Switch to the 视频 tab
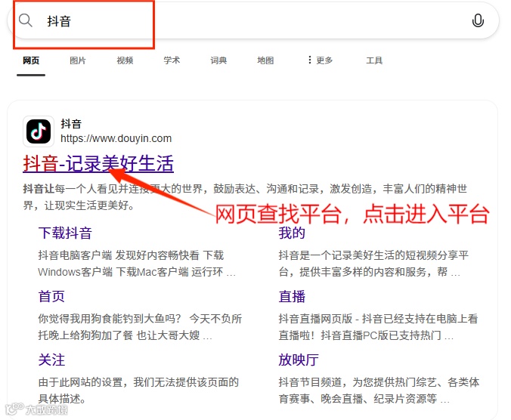Image resolution: width=511 pixels, height=420 pixels. [125, 60]
